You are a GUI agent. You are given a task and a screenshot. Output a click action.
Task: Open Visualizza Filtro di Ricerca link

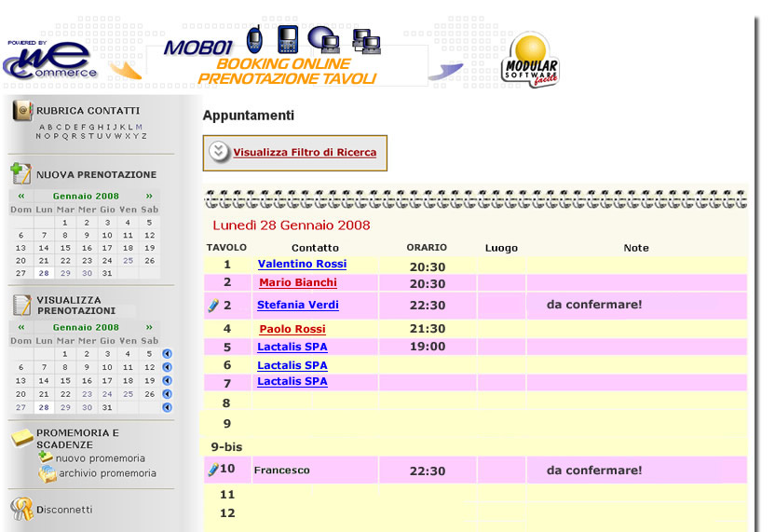[x=305, y=152]
